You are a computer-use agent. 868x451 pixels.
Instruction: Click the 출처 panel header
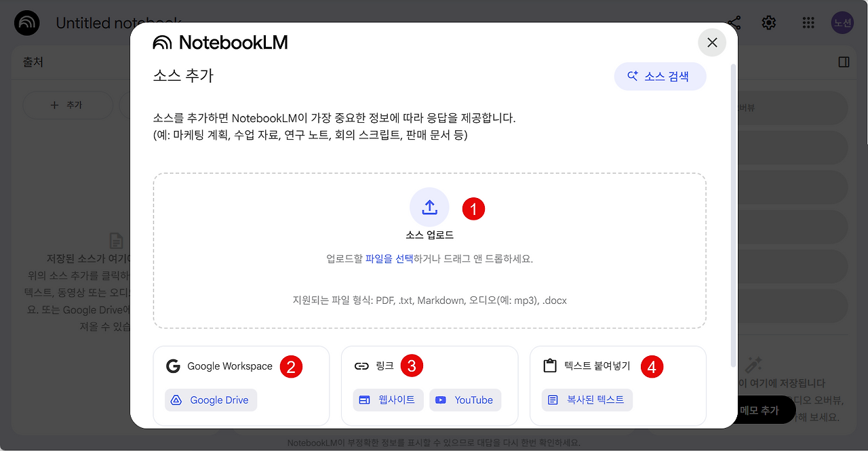coord(33,62)
